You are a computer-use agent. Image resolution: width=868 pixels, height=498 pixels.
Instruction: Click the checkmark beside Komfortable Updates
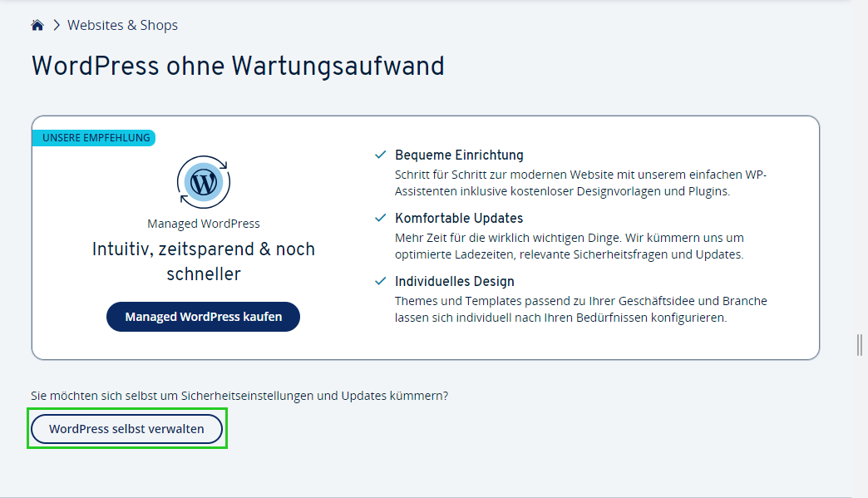point(381,217)
